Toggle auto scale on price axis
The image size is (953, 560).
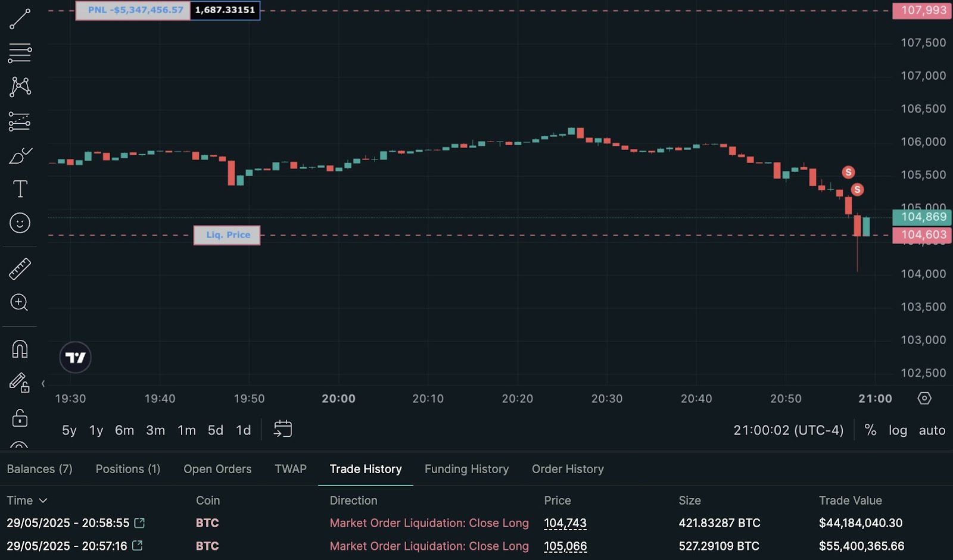pos(932,430)
